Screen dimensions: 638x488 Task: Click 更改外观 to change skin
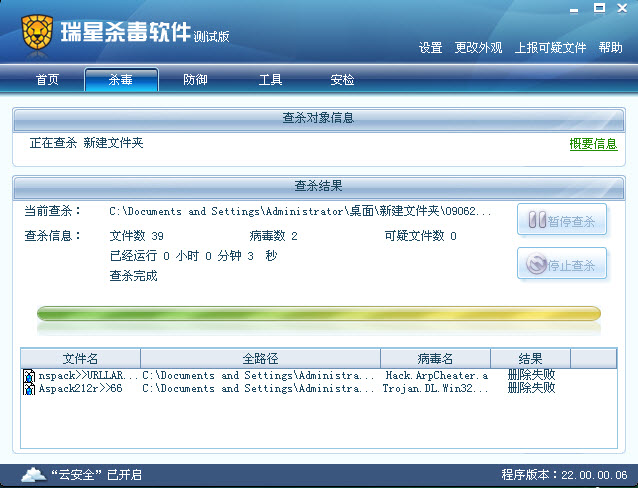[478, 48]
